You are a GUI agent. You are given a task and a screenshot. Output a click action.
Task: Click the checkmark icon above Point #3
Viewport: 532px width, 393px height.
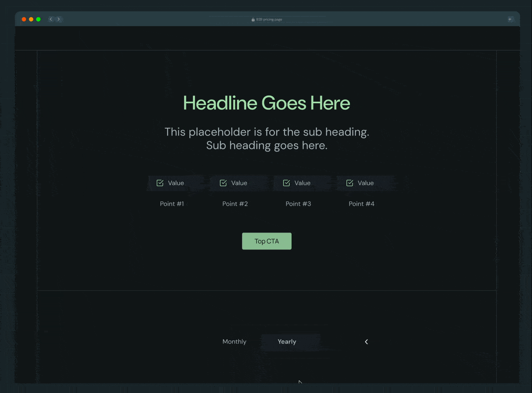click(287, 183)
